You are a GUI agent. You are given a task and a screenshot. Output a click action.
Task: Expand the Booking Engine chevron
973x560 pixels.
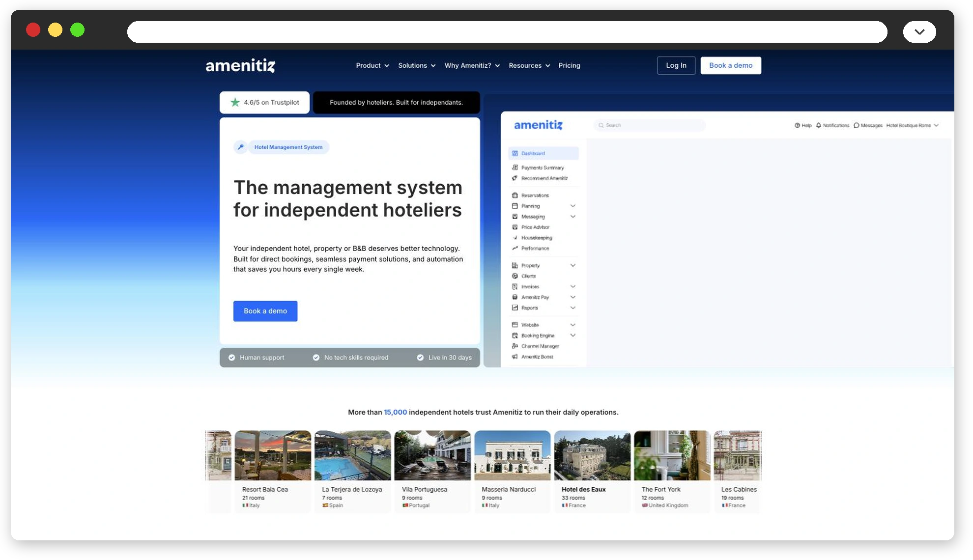click(x=572, y=336)
